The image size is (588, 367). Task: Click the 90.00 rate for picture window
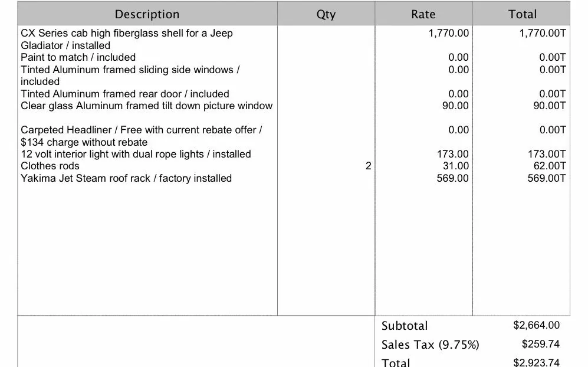455,106
